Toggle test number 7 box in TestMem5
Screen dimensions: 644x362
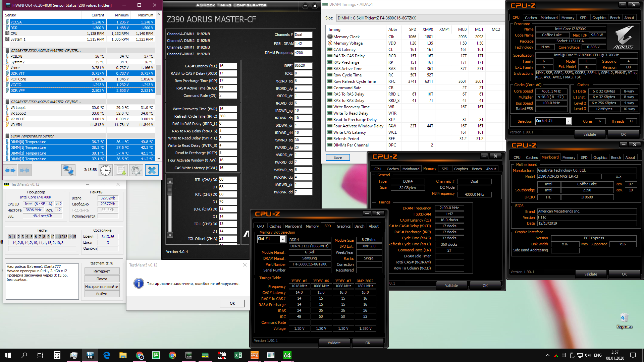click(40, 237)
